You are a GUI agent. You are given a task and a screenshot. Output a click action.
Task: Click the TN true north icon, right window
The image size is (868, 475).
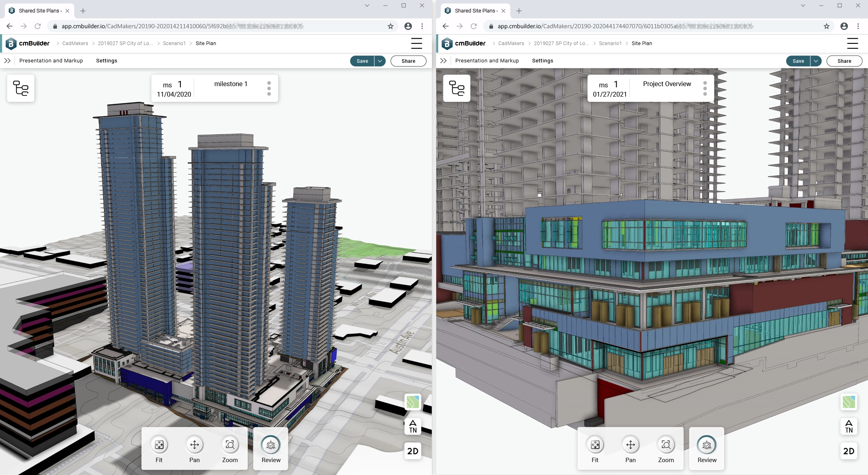click(849, 426)
